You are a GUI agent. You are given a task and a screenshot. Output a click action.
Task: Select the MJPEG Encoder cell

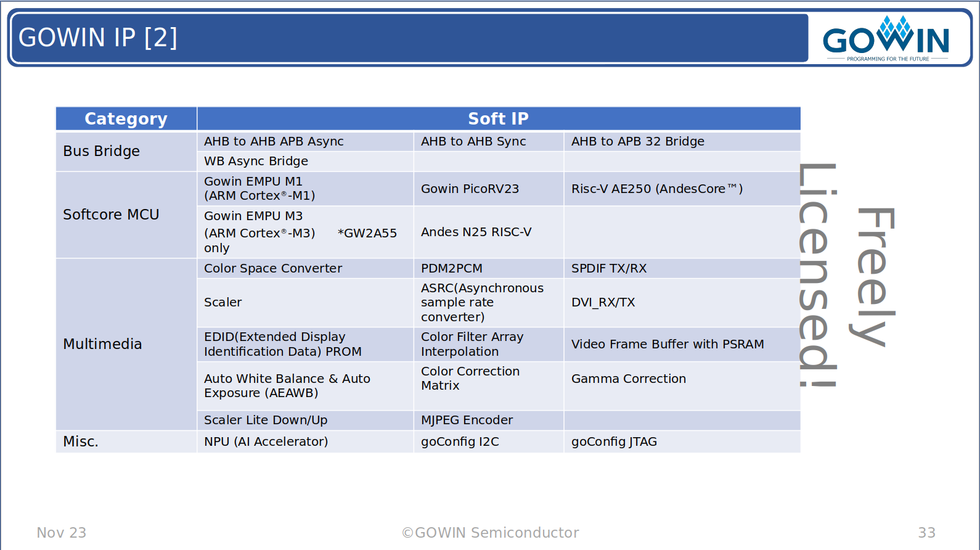point(489,420)
